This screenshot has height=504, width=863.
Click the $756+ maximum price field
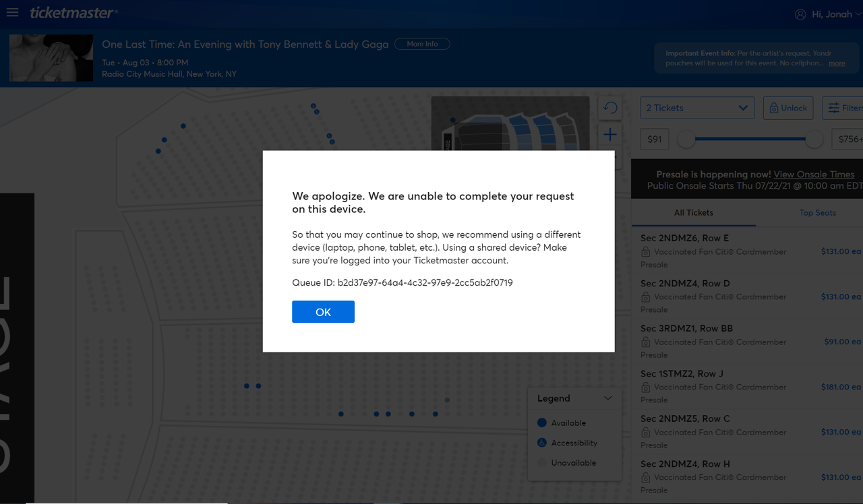pos(847,139)
